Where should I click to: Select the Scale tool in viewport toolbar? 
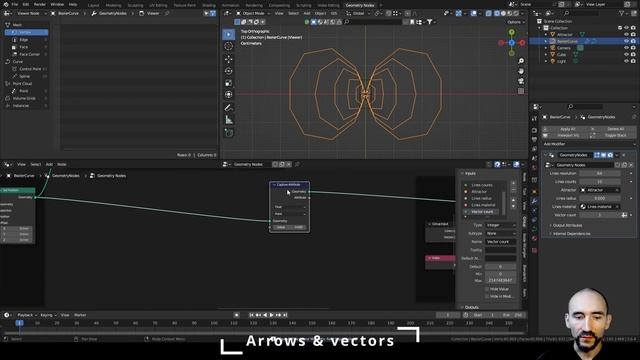229,83
